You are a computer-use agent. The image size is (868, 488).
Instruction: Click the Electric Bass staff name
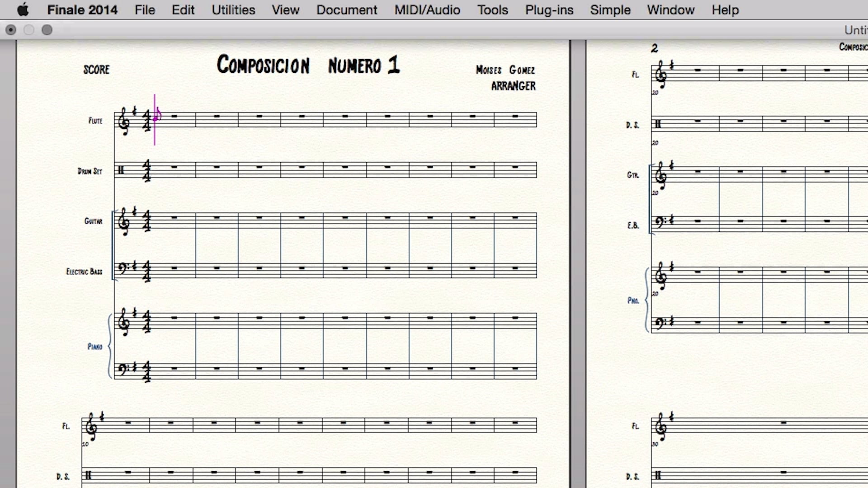84,272
